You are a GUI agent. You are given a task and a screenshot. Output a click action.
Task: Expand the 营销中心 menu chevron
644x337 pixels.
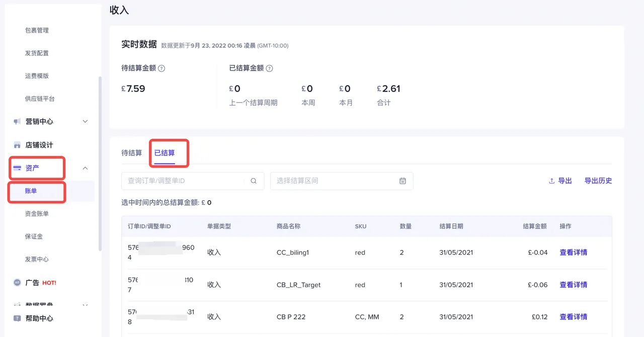[85, 121]
